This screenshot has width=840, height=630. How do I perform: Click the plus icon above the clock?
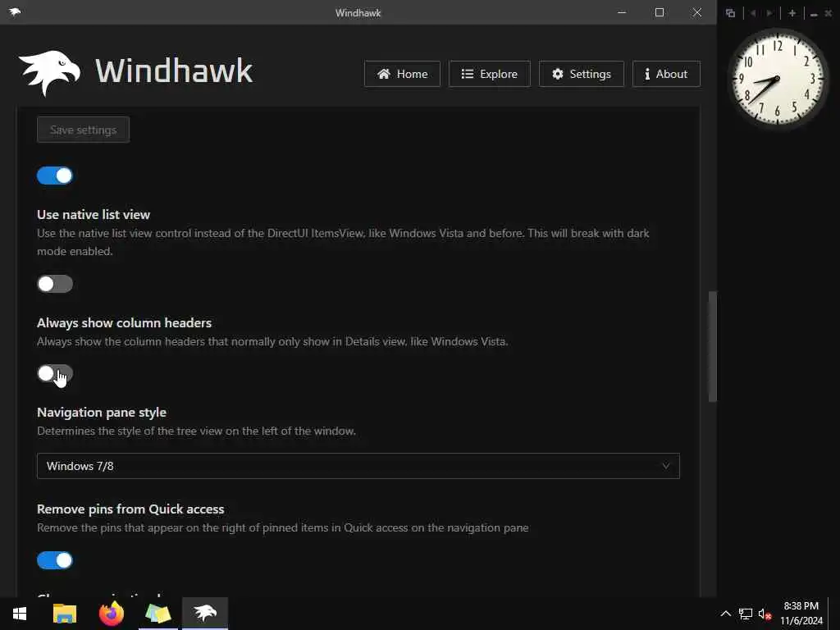coord(792,13)
